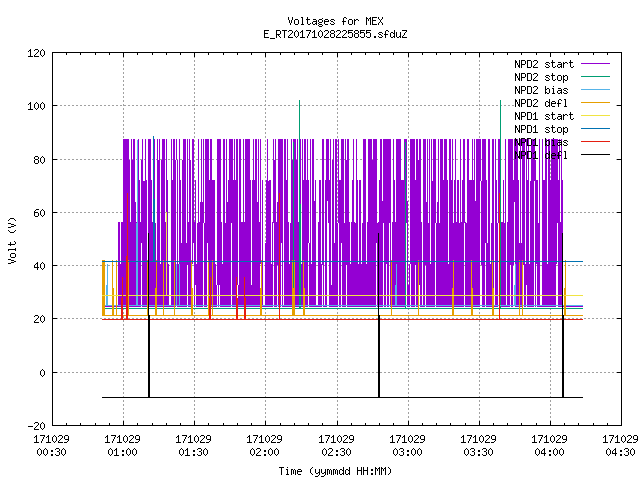The height and width of the screenshot is (480, 640).
Task: Click the chart title 'Voltages for MEX'
Action: pos(335,21)
